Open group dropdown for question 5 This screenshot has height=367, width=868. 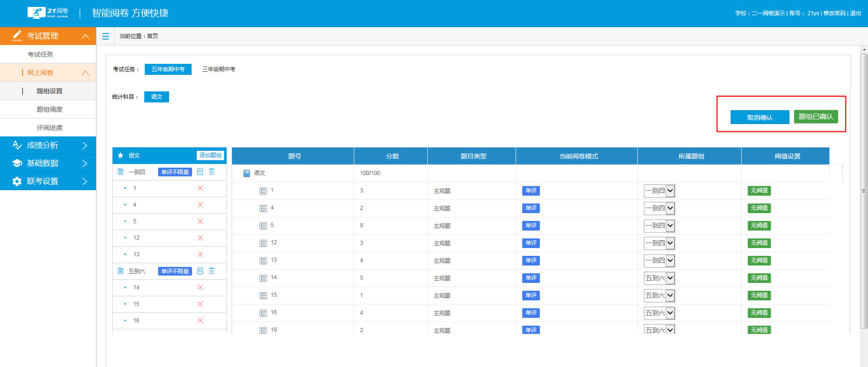(659, 226)
